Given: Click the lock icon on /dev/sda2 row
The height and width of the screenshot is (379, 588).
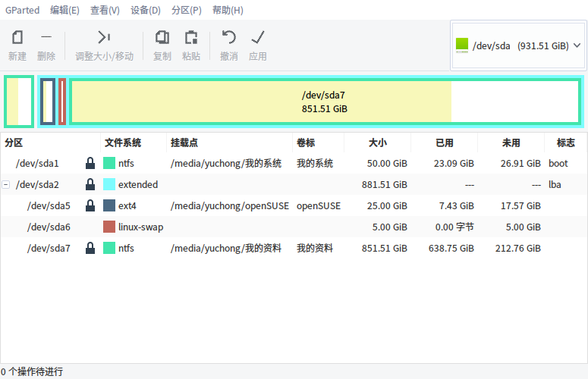Looking at the screenshot, I should [90, 185].
